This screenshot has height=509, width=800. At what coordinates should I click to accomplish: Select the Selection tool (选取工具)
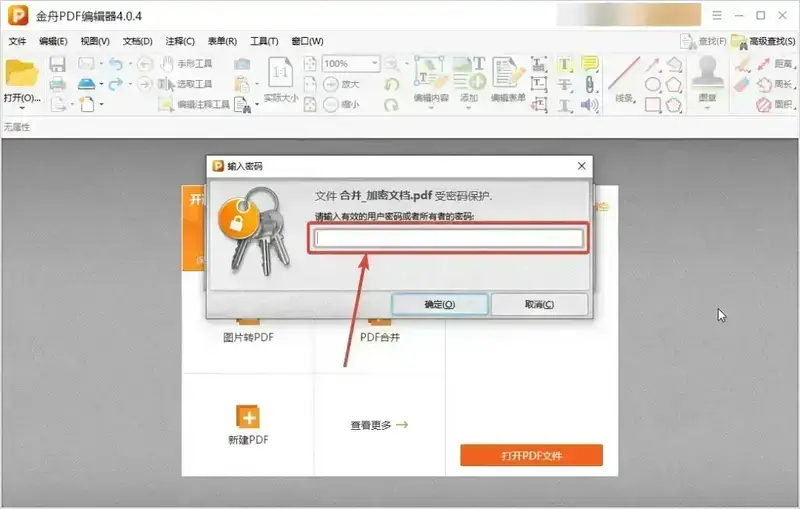(186, 84)
